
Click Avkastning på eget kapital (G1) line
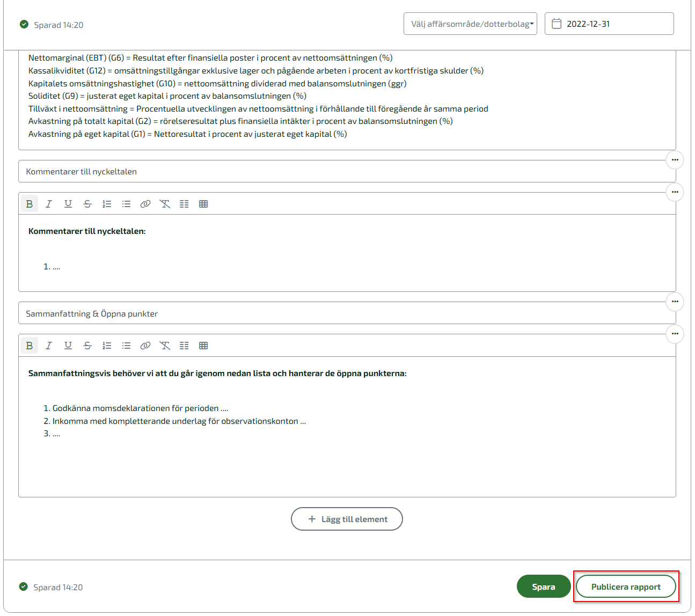(188, 134)
